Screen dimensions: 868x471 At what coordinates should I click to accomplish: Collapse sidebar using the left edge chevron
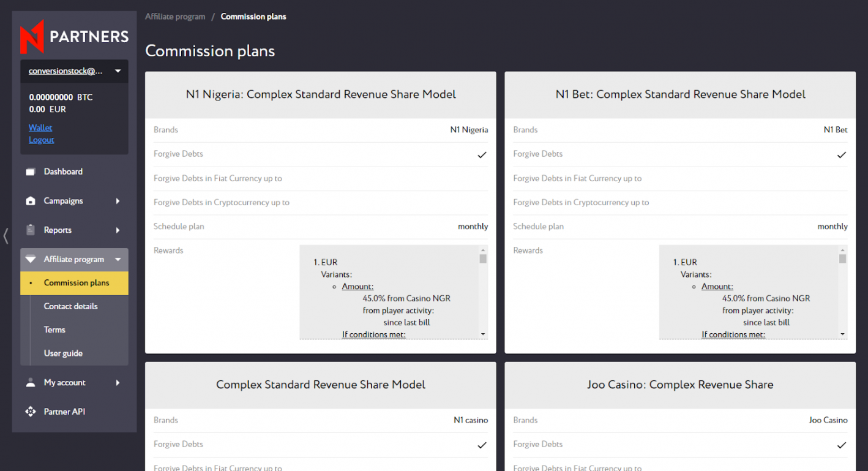point(6,236)
